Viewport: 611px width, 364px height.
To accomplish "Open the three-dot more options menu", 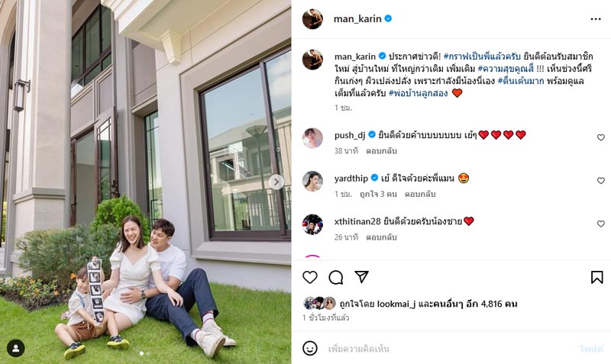I will click(x=596, y=19).
